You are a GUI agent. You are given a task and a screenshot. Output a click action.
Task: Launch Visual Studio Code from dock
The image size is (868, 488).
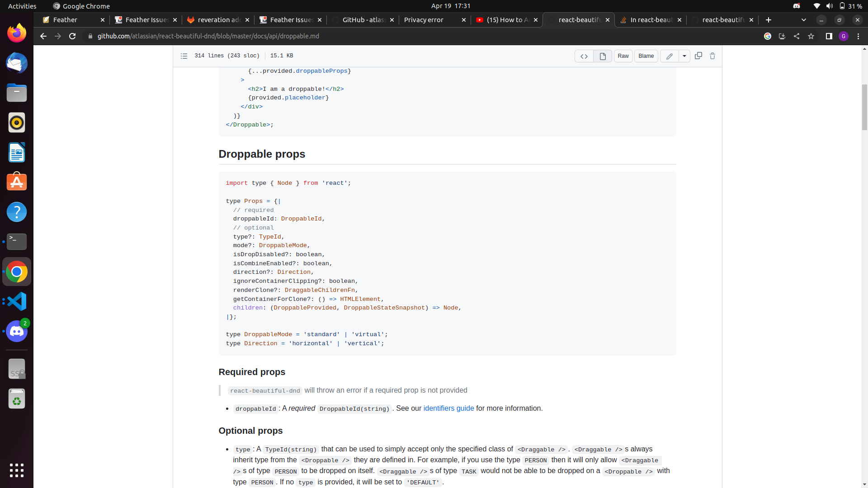coord(17,302)
